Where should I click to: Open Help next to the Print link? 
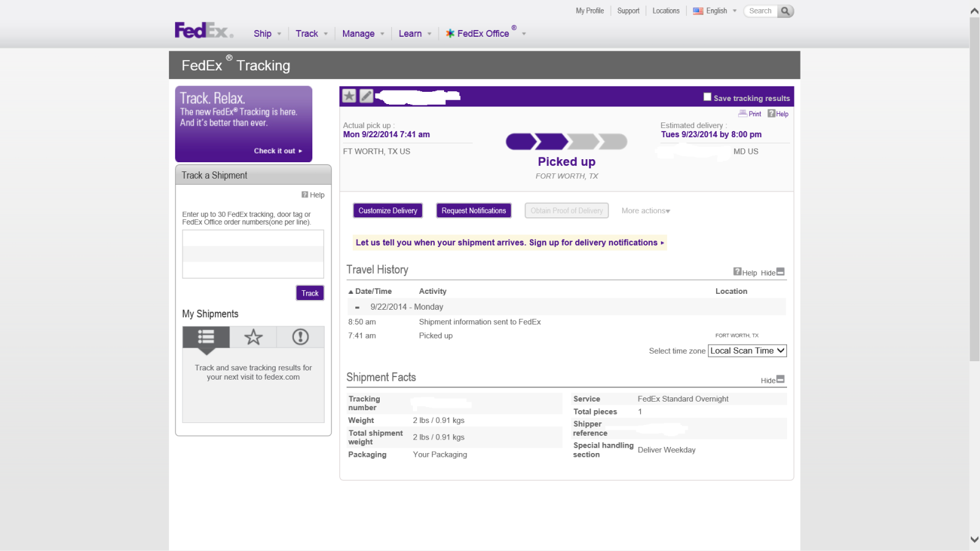click(x=778, y=114)
